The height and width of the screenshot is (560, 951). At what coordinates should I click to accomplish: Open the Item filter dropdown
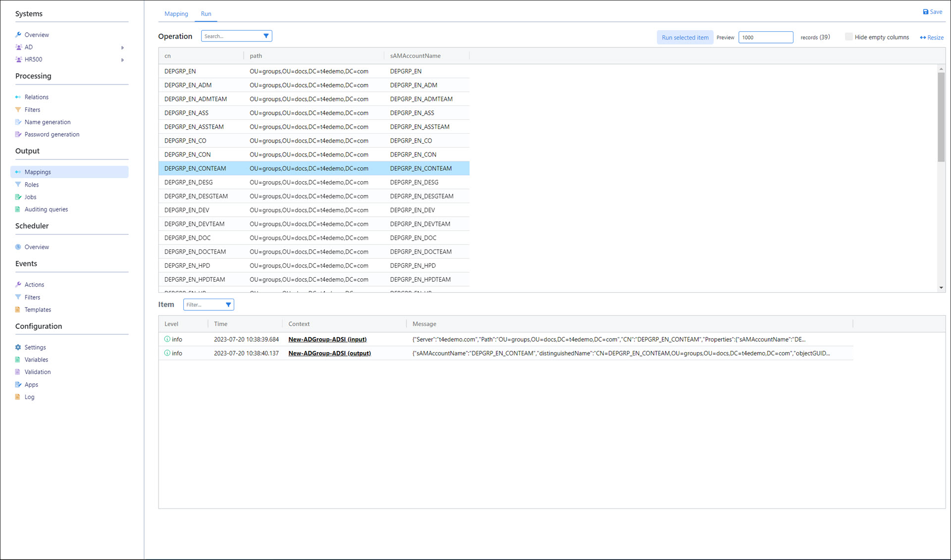[228, 305]
